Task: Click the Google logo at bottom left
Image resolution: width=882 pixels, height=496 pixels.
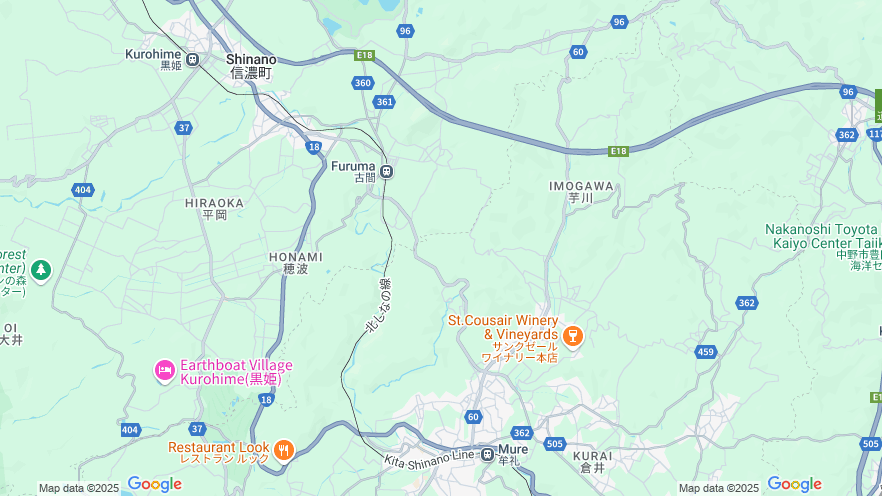Action: (x=155, y=484)
